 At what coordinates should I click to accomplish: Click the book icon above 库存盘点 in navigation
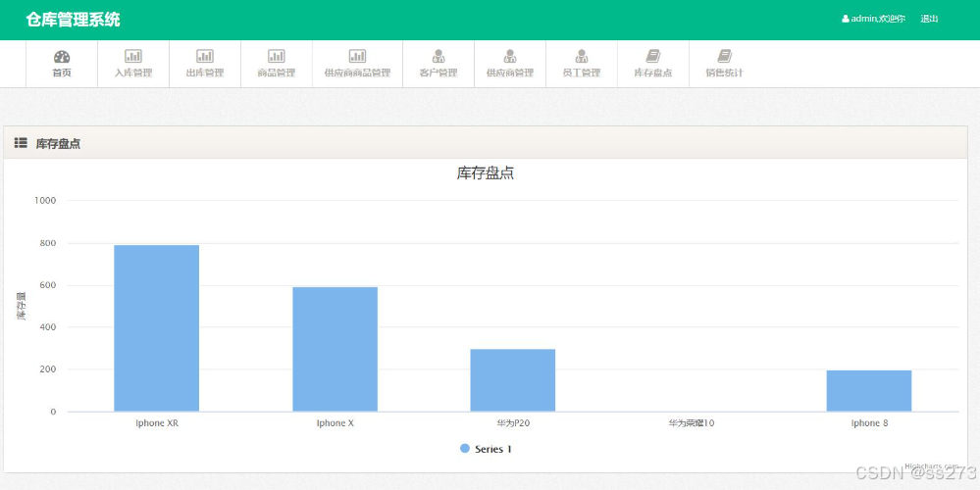pos(653,56)
